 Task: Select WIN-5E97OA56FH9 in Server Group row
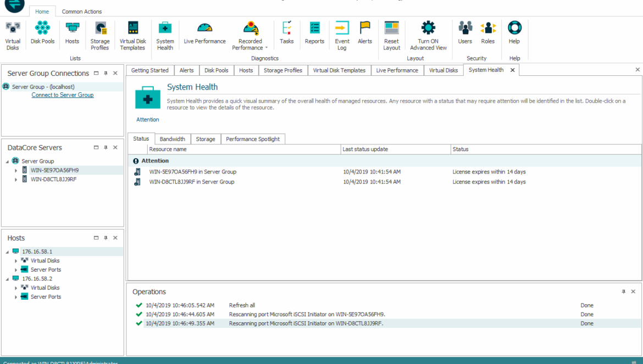[385, 172]
